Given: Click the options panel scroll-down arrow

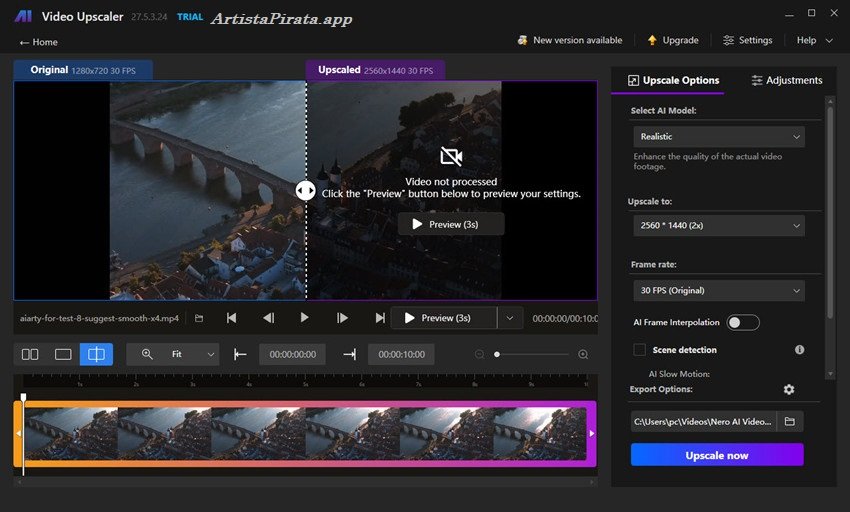Looking at the screenshot, I should [x=830, y=374].
